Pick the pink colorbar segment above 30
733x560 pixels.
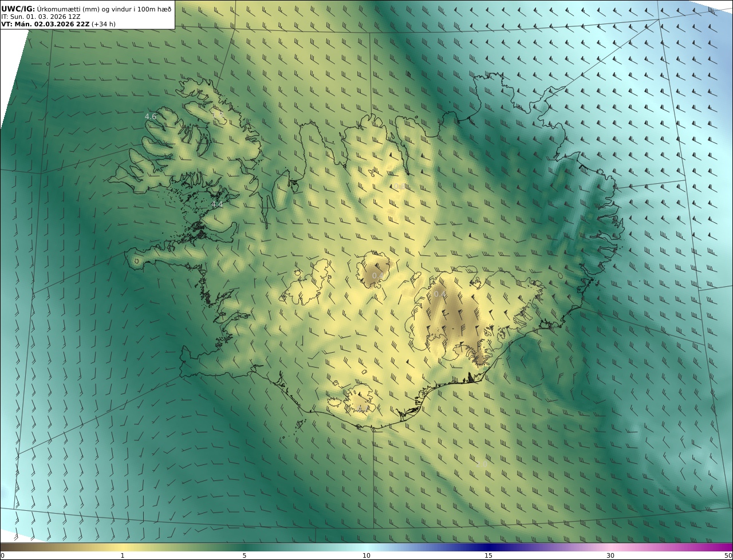[610, 547]
